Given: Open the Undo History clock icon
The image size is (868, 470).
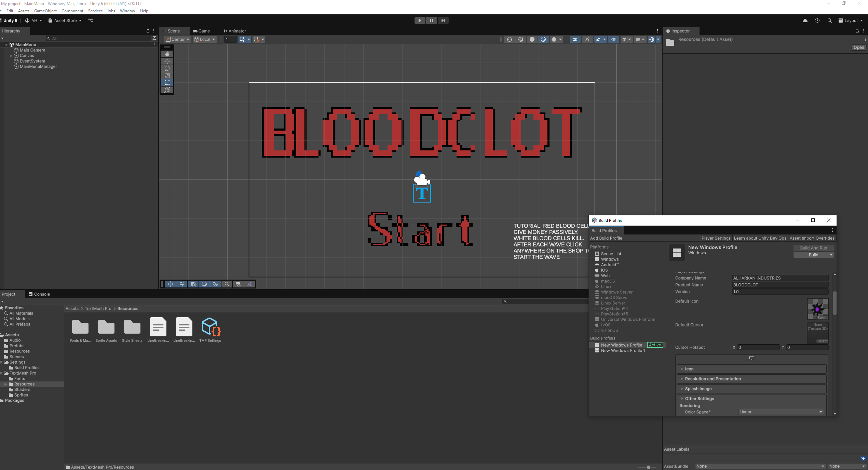Looking at the screenshot, I should coord(817,21).
